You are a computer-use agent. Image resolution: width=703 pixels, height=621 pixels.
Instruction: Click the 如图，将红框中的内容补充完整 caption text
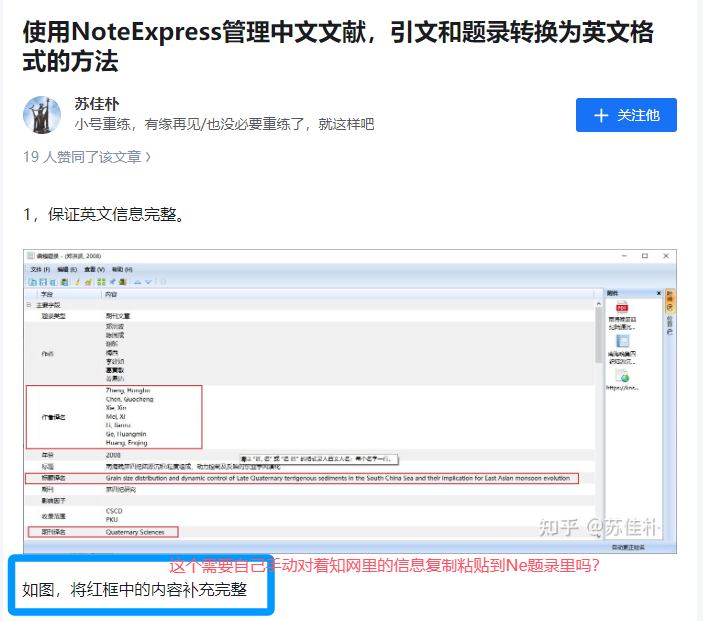pos(135,590)
